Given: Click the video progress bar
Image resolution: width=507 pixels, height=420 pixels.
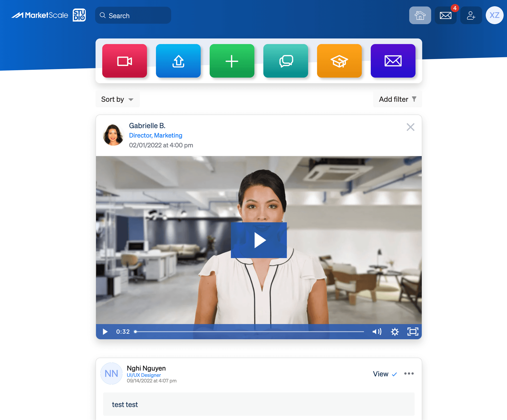Looking at the screenshot, I should (x=250, y=332).
